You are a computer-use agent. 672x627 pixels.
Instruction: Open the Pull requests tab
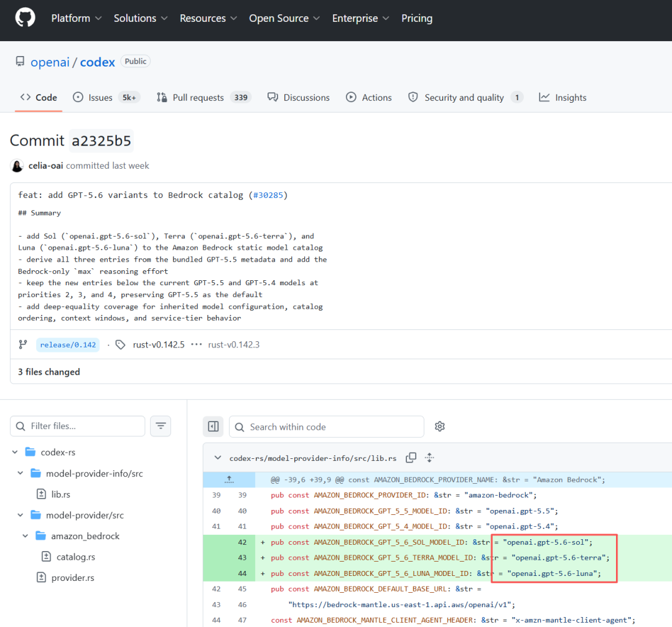204,97
